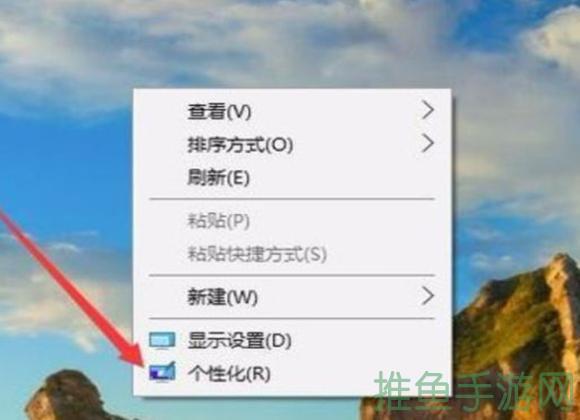Click the white clouds above the context menu
The width and height of the screenshot is (580, 420).
259,41
